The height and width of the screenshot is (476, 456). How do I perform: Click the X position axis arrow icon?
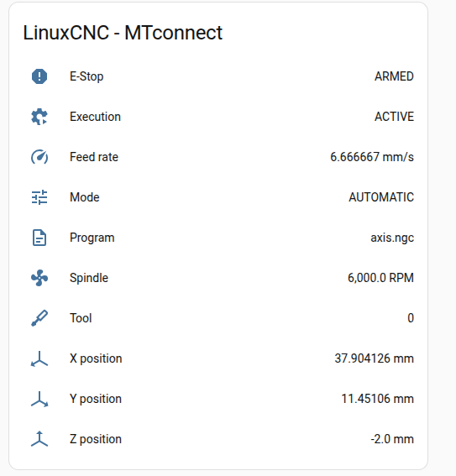[x=39, y=358]
